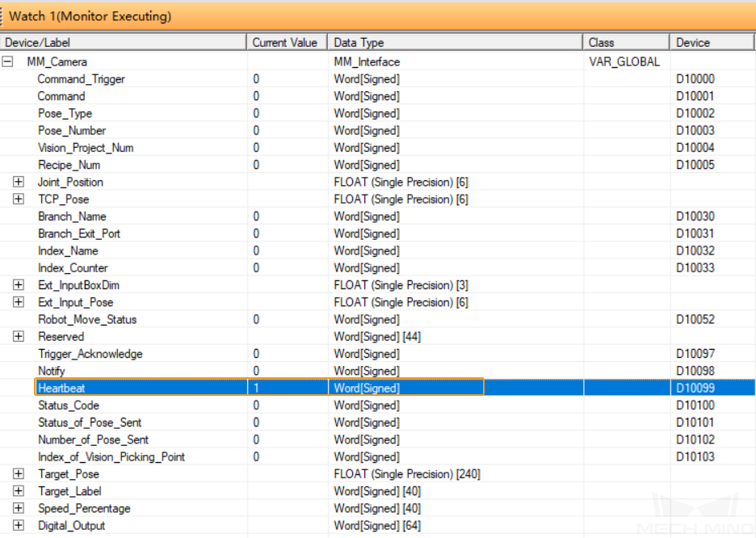The width and height of the screenshot is (756, 538).
Task: Click the Target_Pose label text
Action: click(69, 474)
